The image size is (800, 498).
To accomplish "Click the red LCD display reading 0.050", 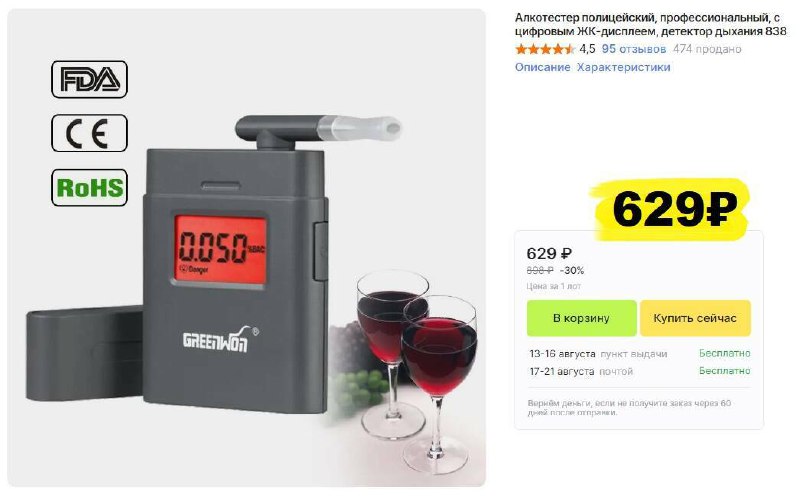I will tap(220, 250).
